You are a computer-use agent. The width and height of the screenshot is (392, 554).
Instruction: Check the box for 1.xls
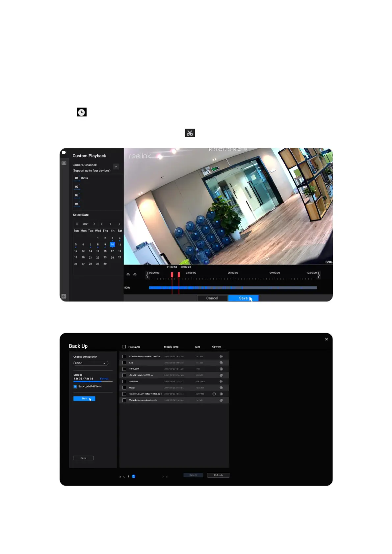pyautogui.click(x=124, y=363)
